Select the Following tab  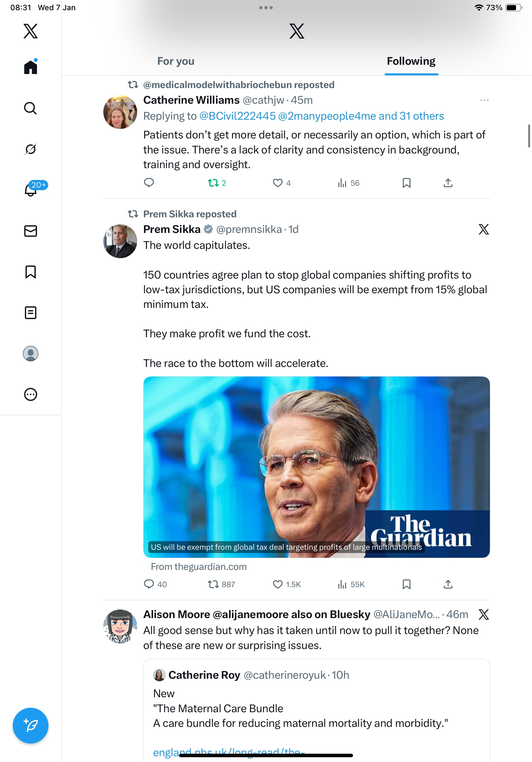(x=410, y=61)
